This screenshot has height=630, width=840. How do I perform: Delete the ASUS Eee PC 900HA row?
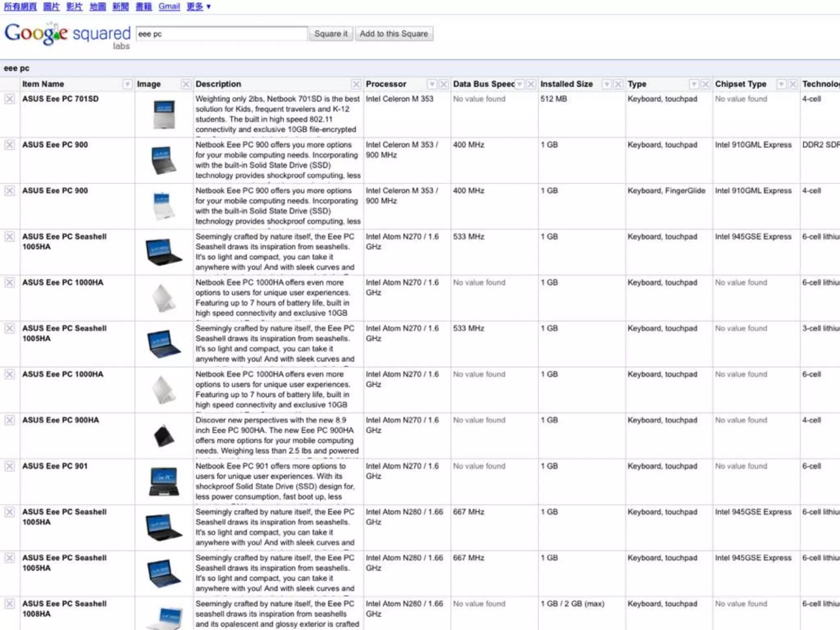point(10,420)
